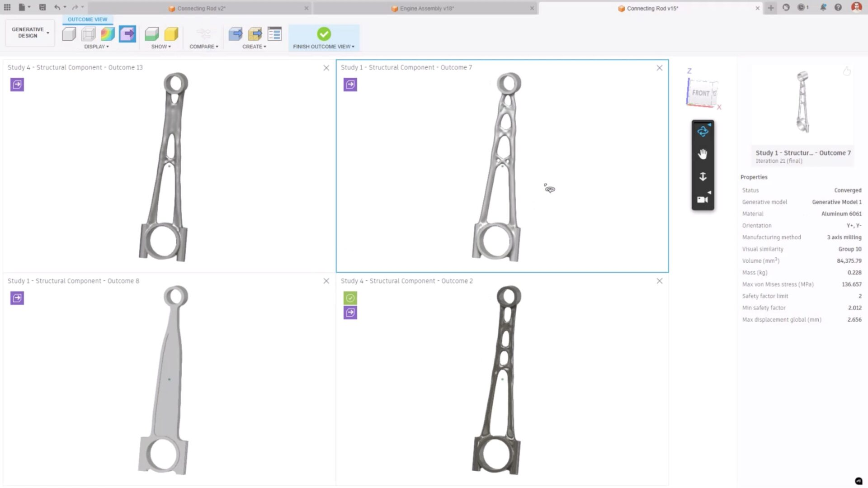Screen dimensions: 868x488
Task: Toggle the yellow obstacle body in Show group
Action: coord(170,33)
